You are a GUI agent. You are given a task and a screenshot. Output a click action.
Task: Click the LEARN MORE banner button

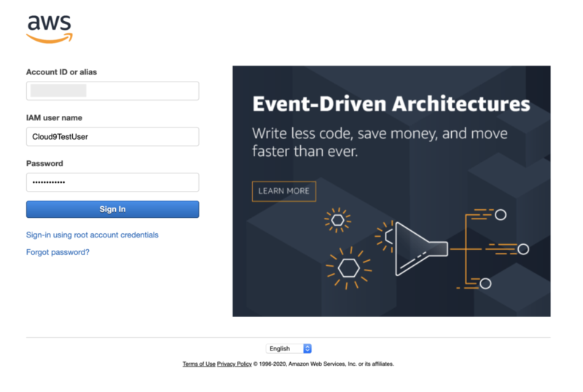coord(284,191)
